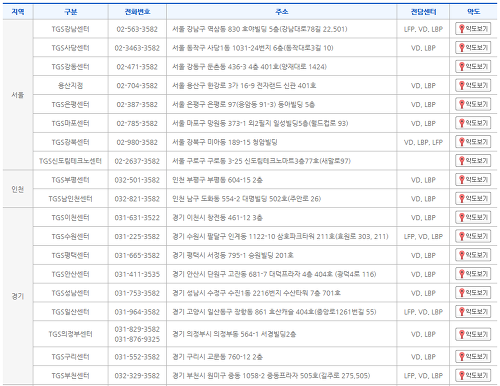The image size is (500, 386).
Task: Open 약도보기 map for TGS부평센터
Action: click(x=473, y=180)
